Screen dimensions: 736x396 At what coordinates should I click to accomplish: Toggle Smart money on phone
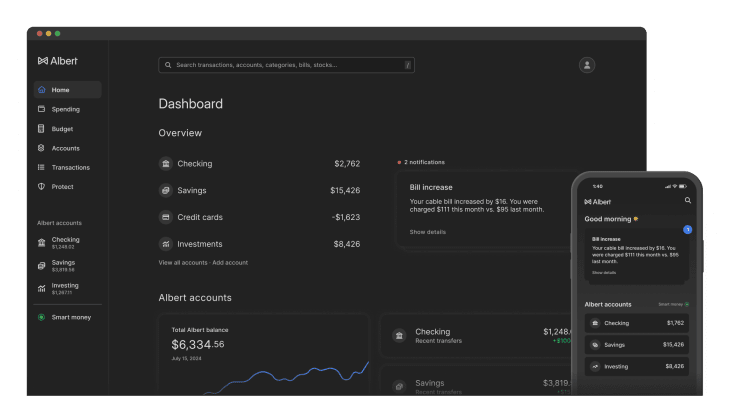[x=674, y=305]
